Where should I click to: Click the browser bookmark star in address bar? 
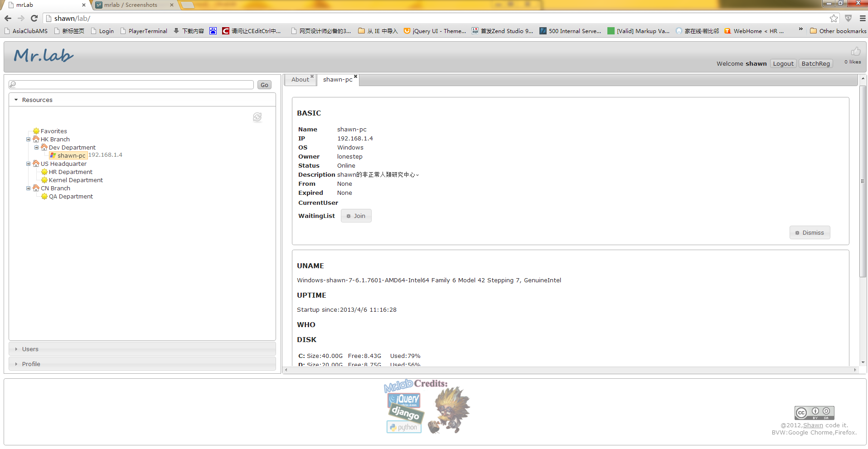[x=834, y=19]
